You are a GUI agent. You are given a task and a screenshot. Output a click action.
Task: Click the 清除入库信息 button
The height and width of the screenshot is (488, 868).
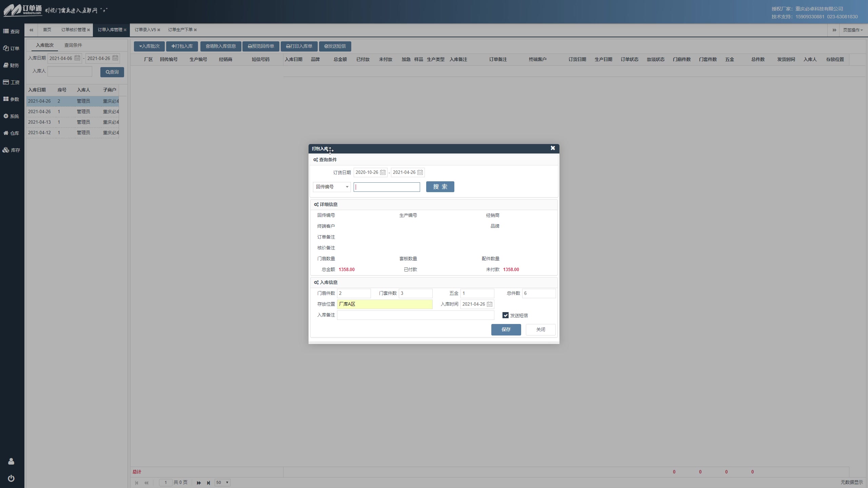click(221, 46)
